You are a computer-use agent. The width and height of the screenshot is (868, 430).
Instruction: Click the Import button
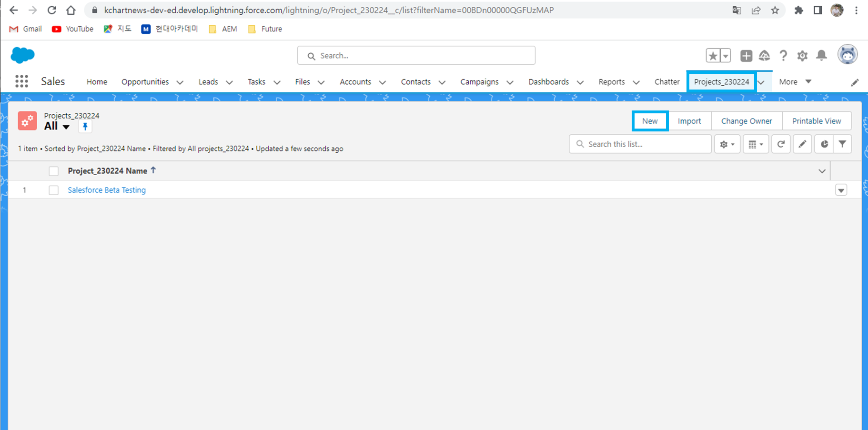click(689, 121)
